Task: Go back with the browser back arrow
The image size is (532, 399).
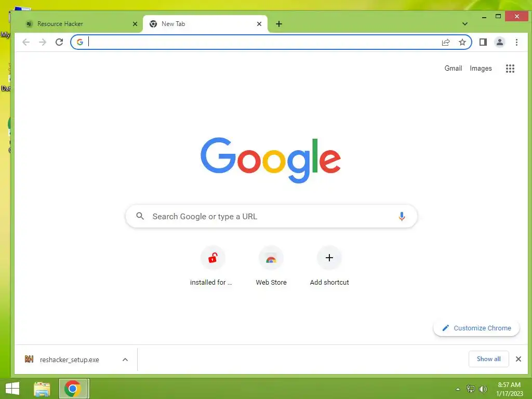Action: tap(26, 42)
